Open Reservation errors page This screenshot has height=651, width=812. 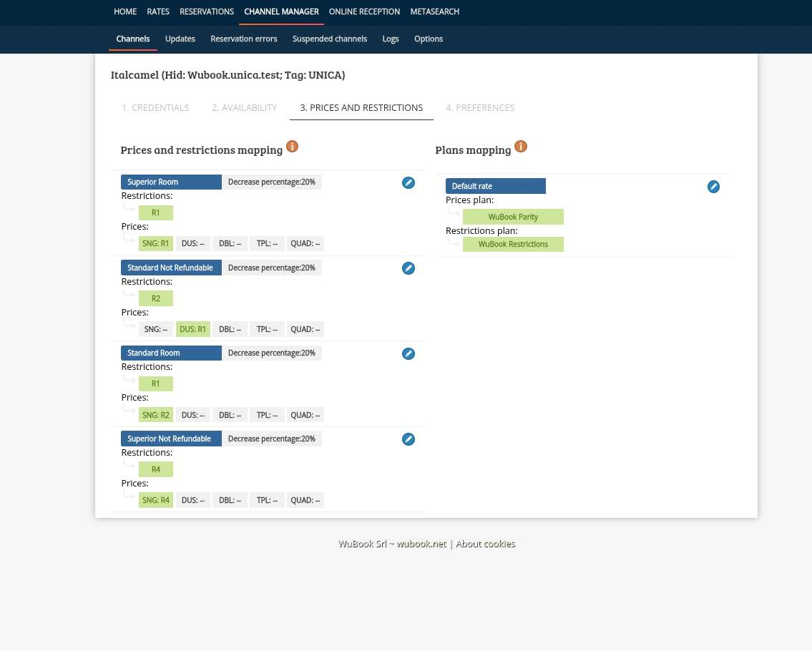coord(244,39)
